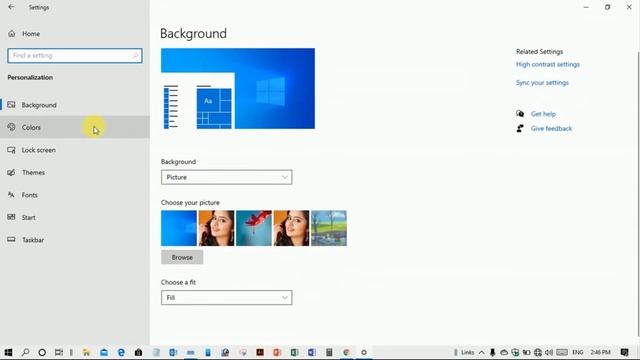The image size is (640, 360).
Task: Open the Themes settings page
Action: coord(75,172)
